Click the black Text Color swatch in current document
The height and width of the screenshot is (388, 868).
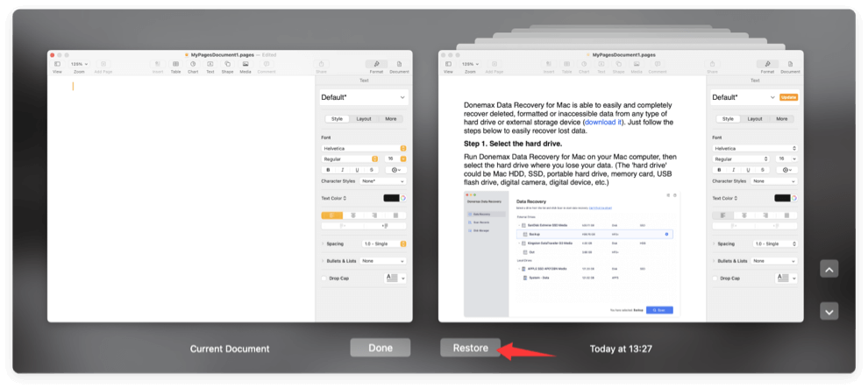point(391,198)
